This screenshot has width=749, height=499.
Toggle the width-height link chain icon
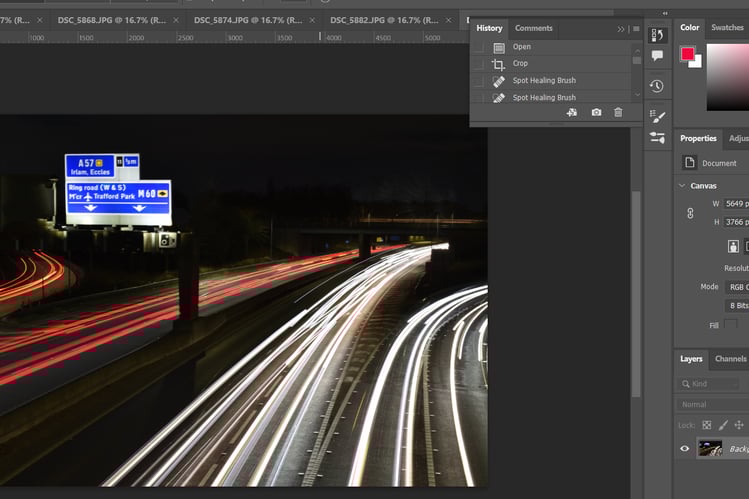click(x=690, y=213)
